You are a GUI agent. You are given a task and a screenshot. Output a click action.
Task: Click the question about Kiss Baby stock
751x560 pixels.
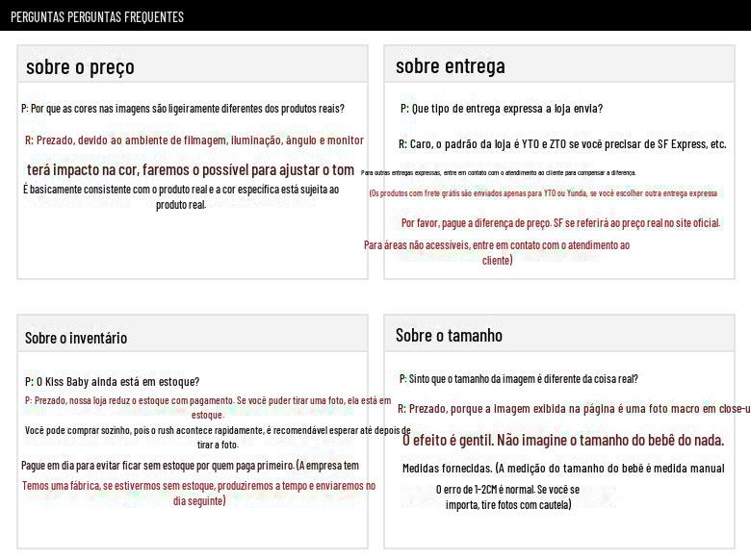112,382
